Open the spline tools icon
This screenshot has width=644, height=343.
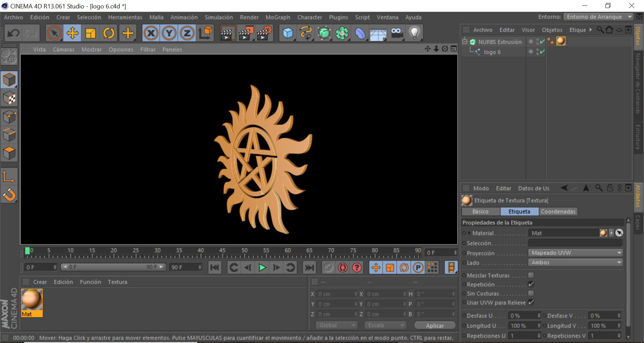click(x=306, y=33)
